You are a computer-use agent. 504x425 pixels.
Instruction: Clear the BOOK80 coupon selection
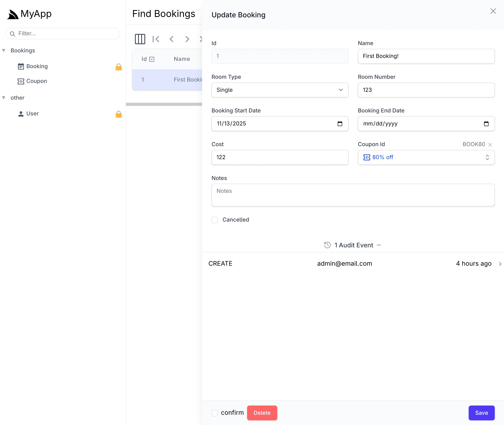pos(490,145)
